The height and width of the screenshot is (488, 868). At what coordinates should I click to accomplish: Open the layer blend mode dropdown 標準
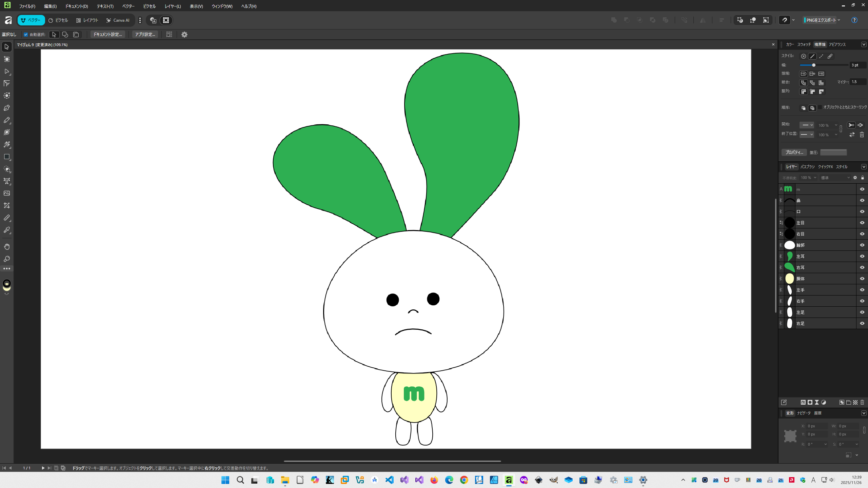[x=835, y=178]
